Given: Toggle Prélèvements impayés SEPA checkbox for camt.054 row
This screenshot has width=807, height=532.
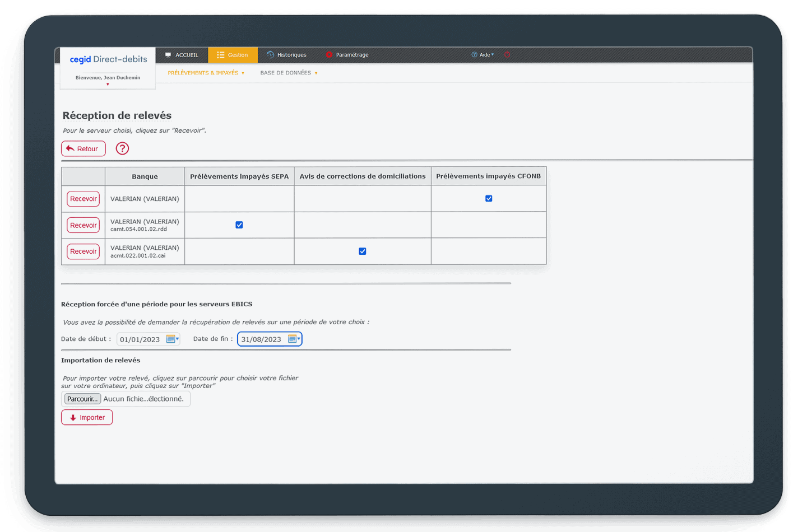Looking at the screenshot, I should (x=239, y=225).
